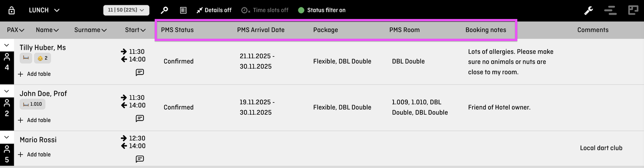The height and width of the screenshot is (168, 644).
Task: Toggle Time slots off
Action: tap(265, 10)
